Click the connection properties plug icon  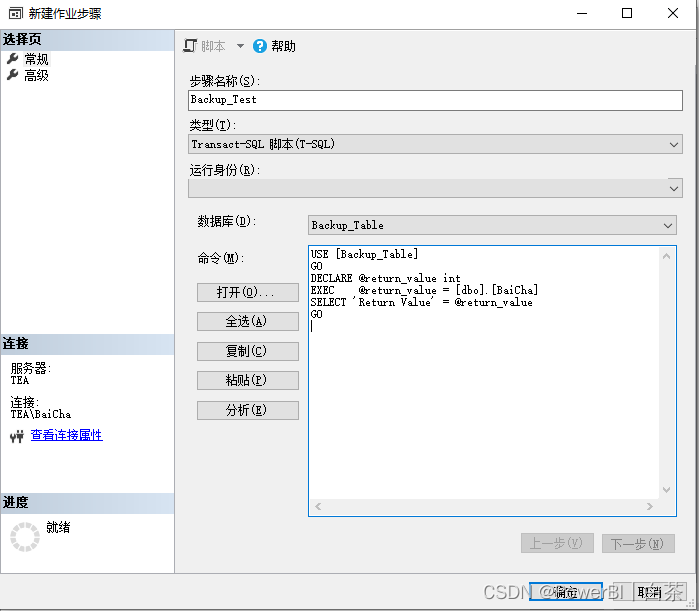17,436
